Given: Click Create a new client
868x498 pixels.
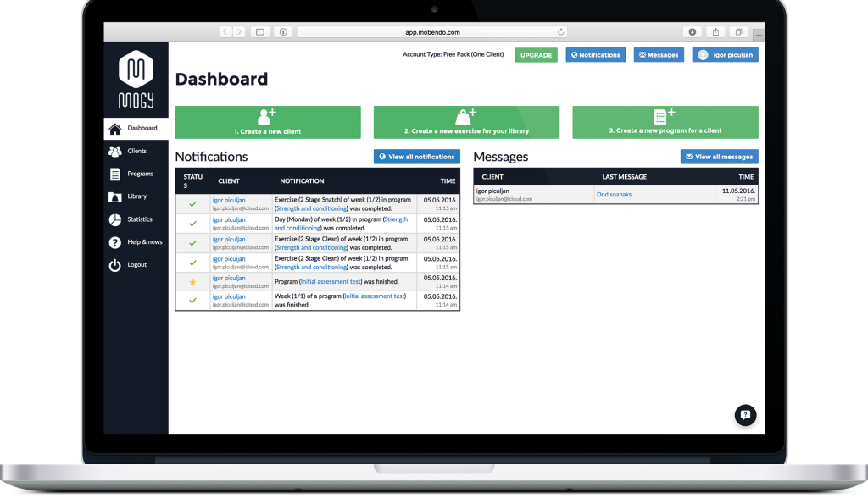Looking at the screenshot, I should click(x=268, y=122).
